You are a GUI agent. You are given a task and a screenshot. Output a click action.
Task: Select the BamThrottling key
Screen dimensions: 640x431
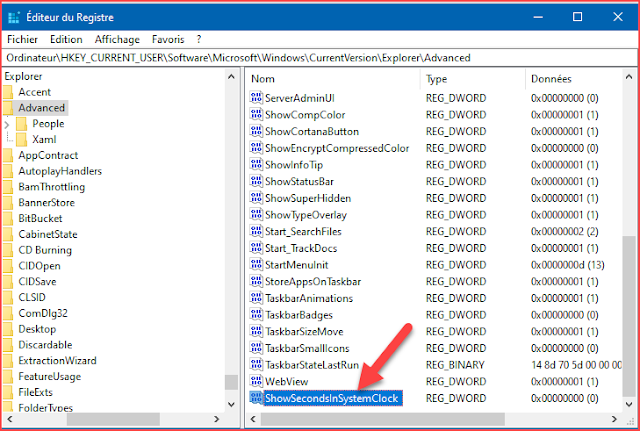point(51,187)
